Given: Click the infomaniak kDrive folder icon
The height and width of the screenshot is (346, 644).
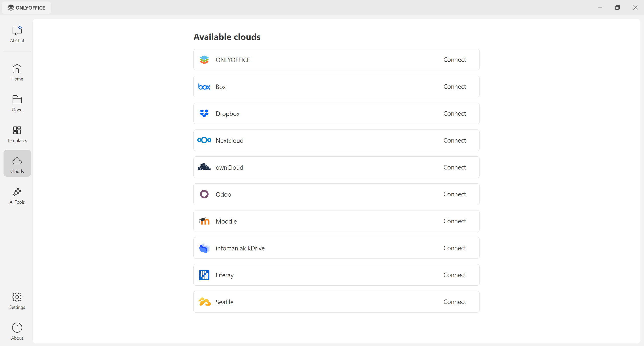Looking at the screenshot, I should click(204, 248).
